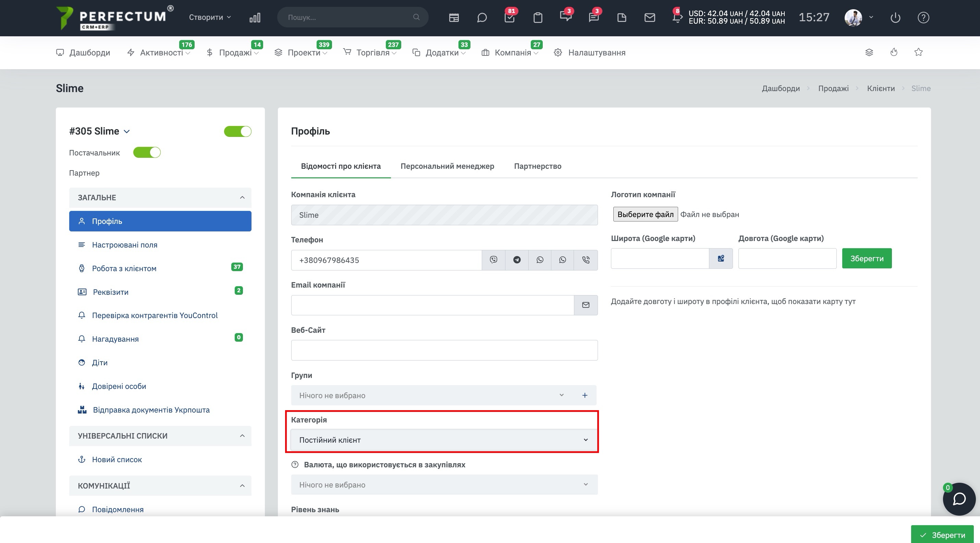Click the Довгота (Google карти) input
980x543 pixels.
(787, 258)
